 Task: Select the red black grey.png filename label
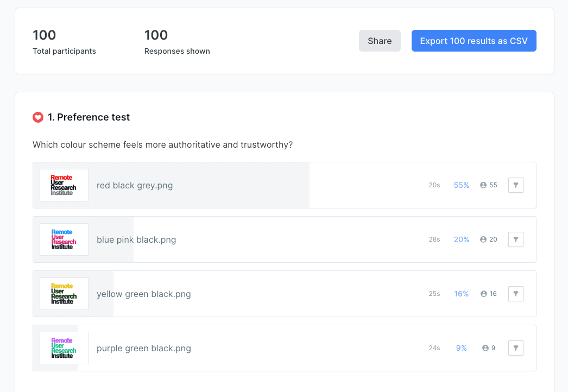(x=134, y=185)
